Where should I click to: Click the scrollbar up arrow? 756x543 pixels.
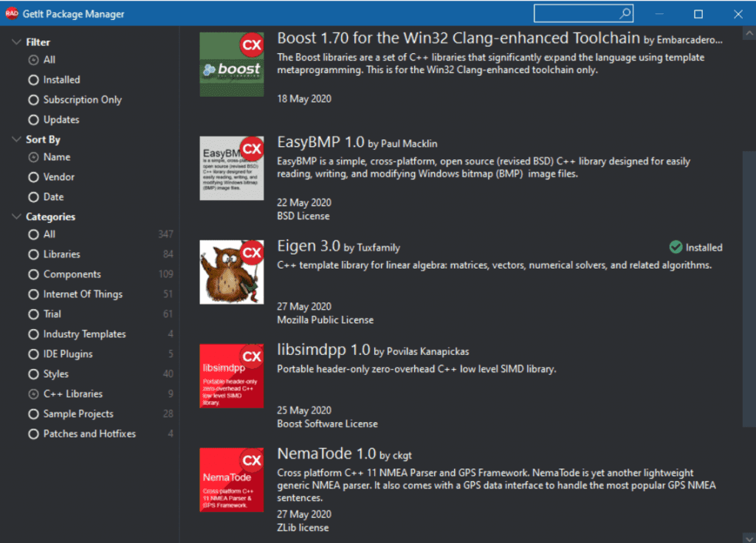coord(749,33)
